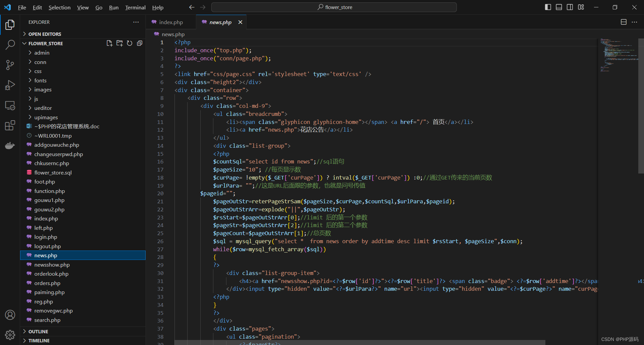The image size is (644, 345).
Task: Split the editor right
Action: (624, 22)
